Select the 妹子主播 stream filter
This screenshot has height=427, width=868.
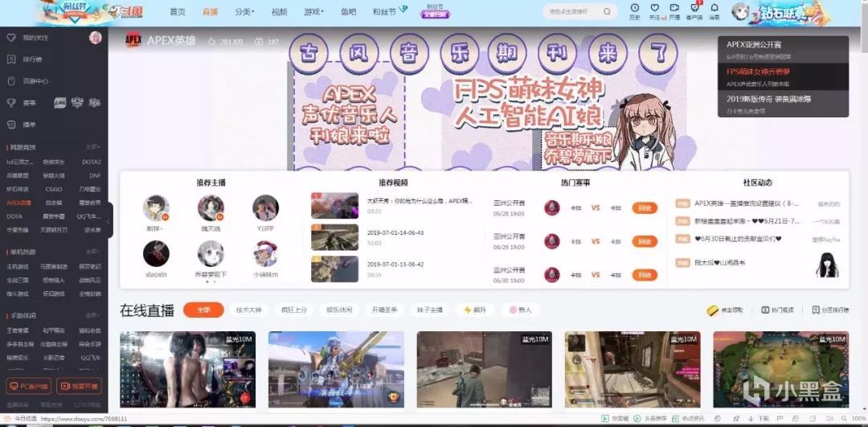pyautogui.click(x=429, y=310)
